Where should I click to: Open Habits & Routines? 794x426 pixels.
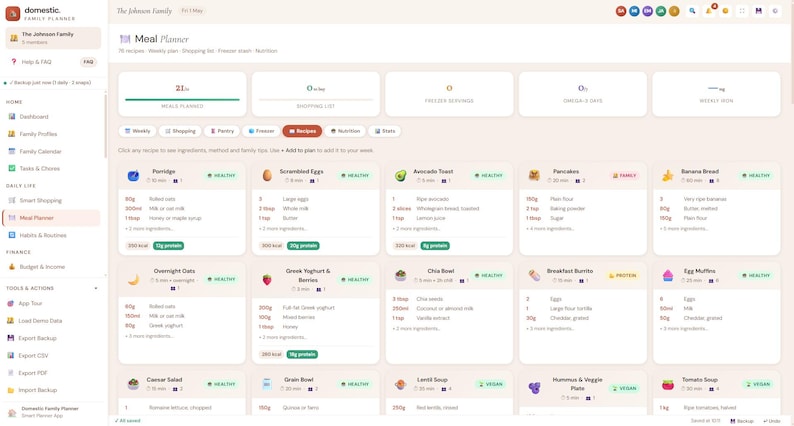52,235
